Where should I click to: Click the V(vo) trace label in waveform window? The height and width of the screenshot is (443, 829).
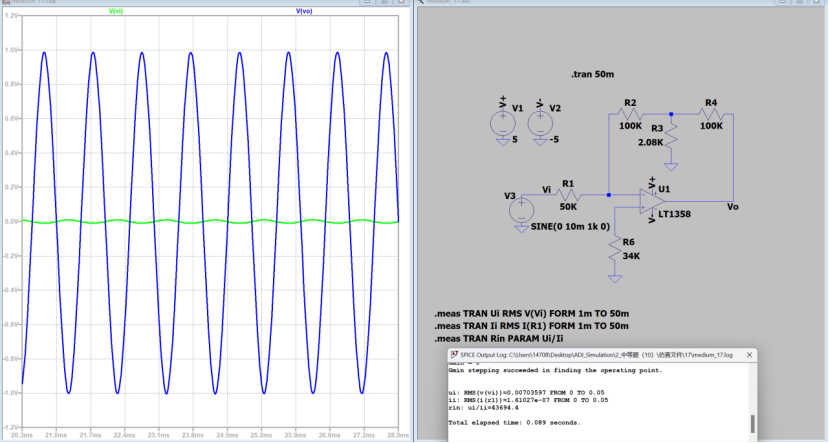(x=304, y=11)
